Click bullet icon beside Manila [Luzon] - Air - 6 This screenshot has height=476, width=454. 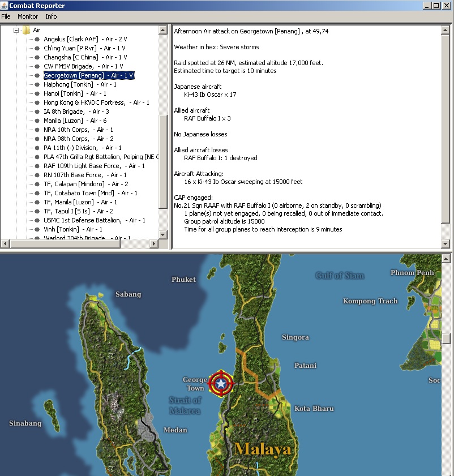[x=37, y=121]
